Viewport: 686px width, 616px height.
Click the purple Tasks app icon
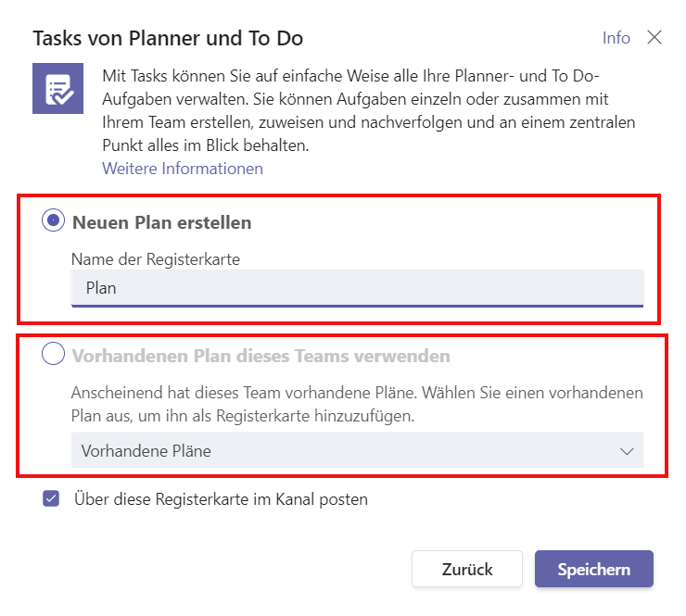pos(57,88)
